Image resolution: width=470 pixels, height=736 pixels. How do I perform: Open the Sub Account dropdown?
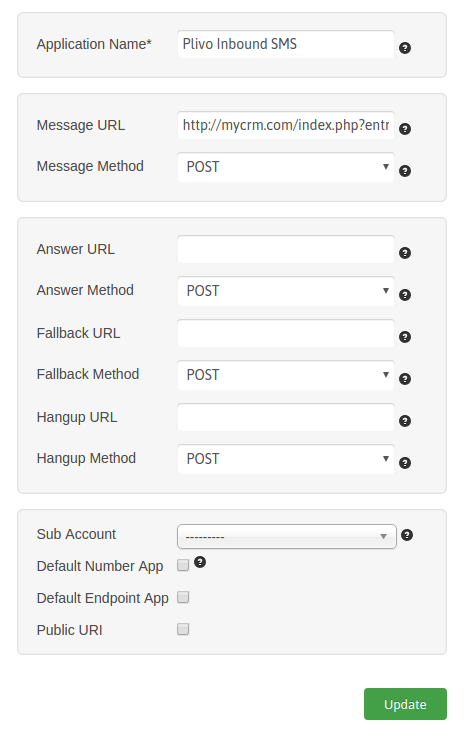point(286,537)
